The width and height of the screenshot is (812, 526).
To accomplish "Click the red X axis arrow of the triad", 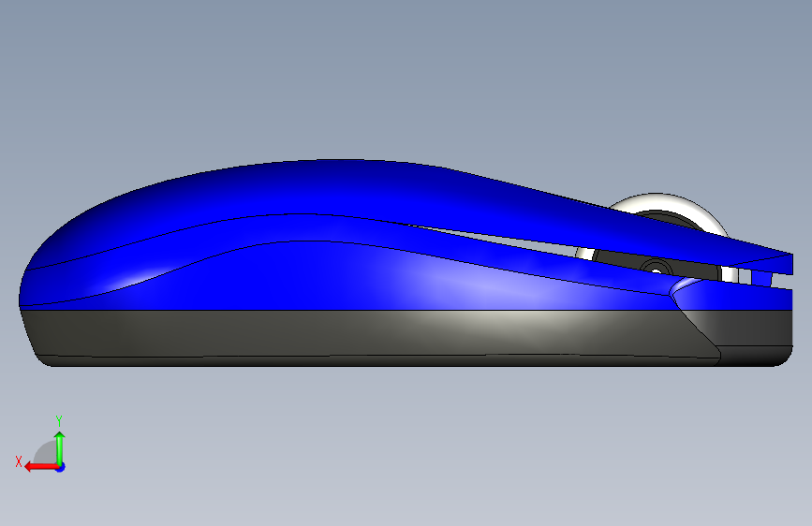I will click(41, 467).
